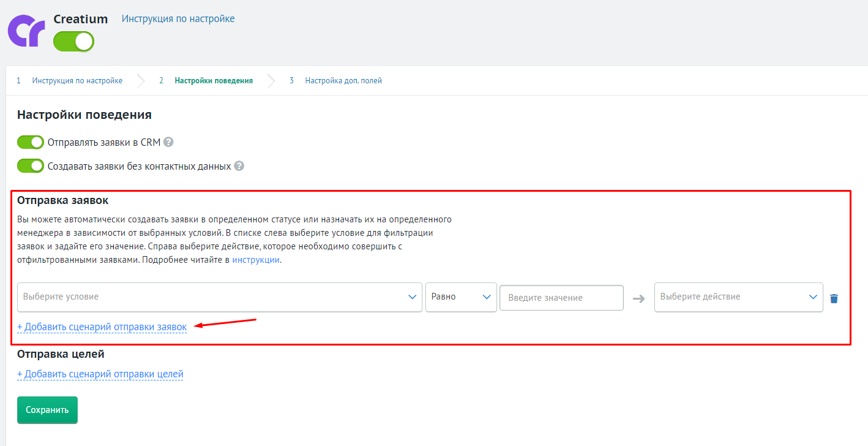The image size is (868, 446).
Task: Open the Равно operator dropdown
Action: click(461, 297)
